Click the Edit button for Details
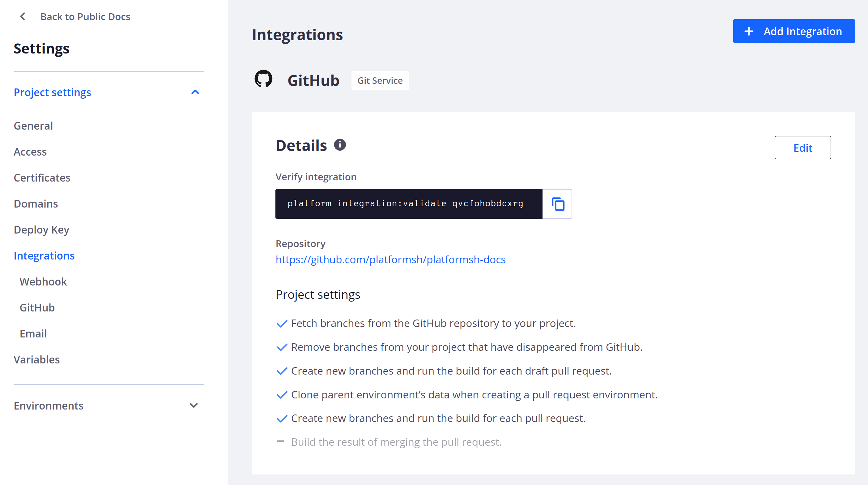 [x=803, y=147]
